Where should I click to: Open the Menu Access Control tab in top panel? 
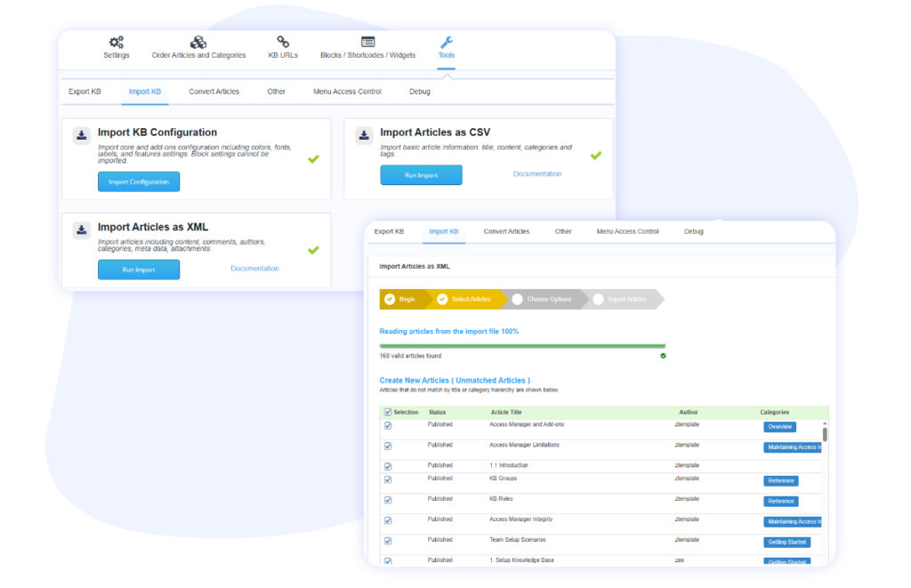click(347, 92)
